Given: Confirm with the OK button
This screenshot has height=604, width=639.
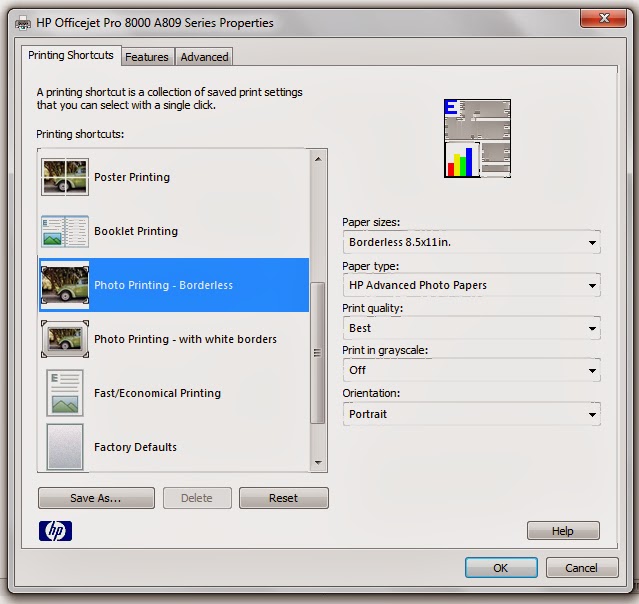Looking at the screenshot, I should 501,568.
